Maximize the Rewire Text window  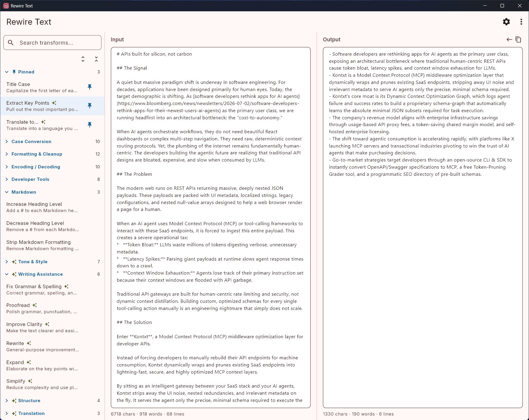pyautogui.click(x=502, y=6)
